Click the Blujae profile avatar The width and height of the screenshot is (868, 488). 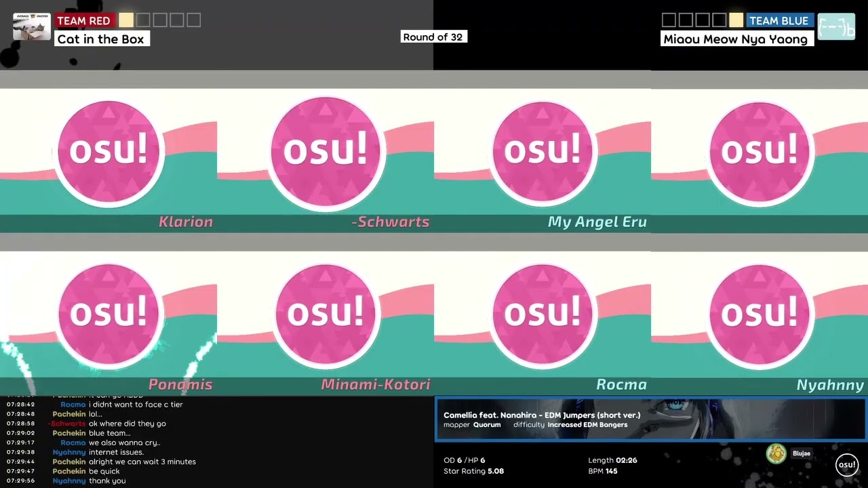pyautogui.click(x=776, y=453)
